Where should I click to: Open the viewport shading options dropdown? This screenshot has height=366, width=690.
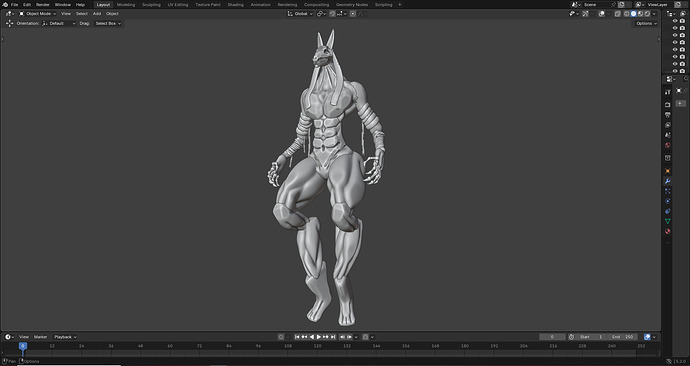[x=654, y=14]
